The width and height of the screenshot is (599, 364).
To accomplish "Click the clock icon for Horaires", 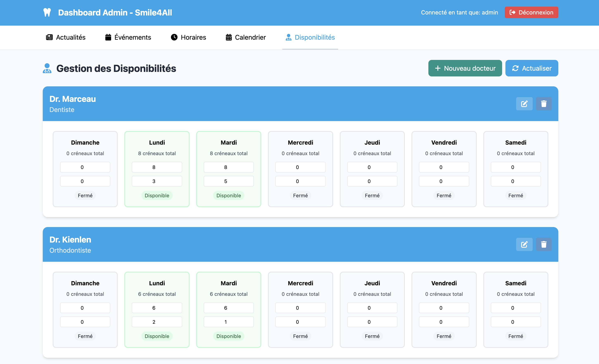I will tap(174, 37).
